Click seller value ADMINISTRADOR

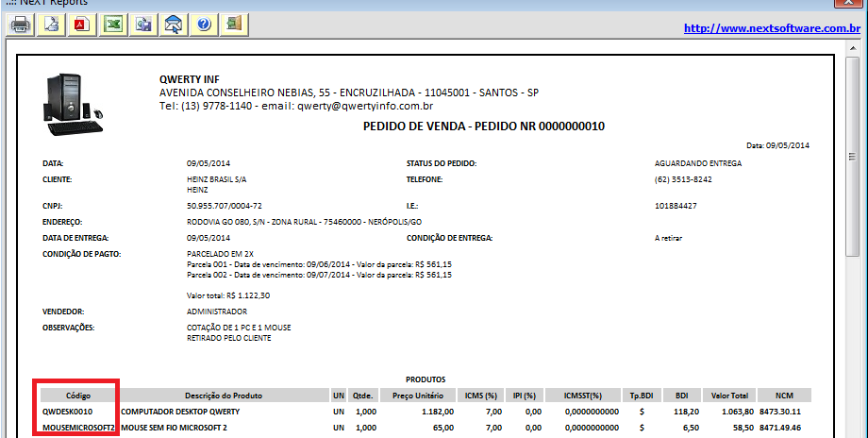217,312
